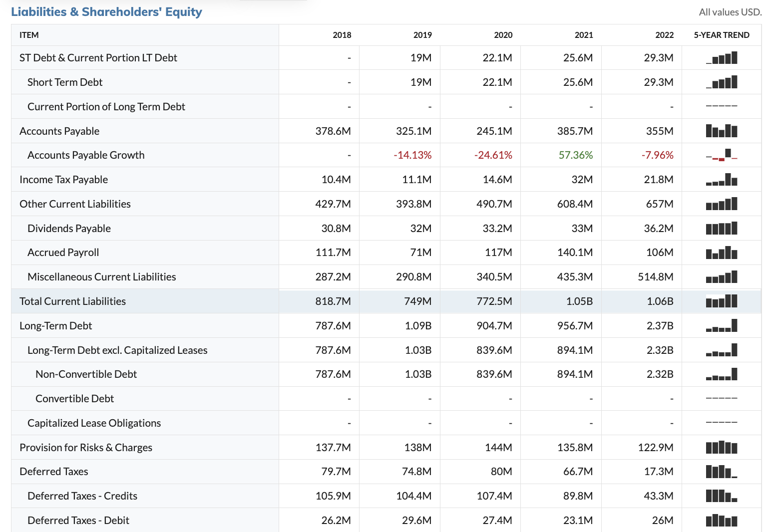The height and width of the screenshot is (532, 764).
Task: Select the Deferred Taxes row label
Action: (53, 472)
